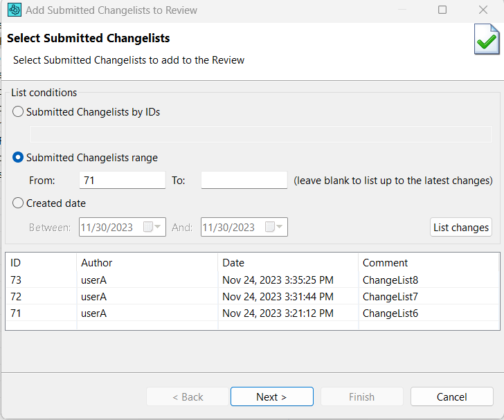Open calendar icon in And date field
The width and height of the screenshot is (504, 420).
pos(270,227)
